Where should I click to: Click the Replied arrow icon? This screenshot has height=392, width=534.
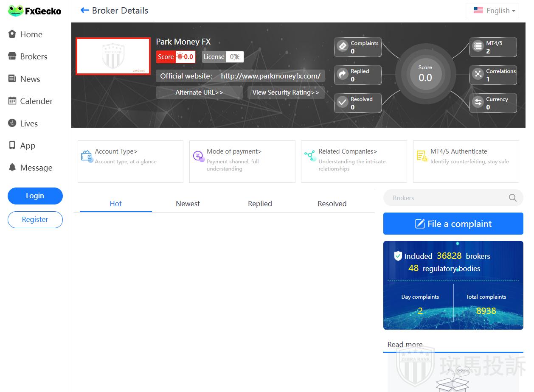click(x=343, y=75)
